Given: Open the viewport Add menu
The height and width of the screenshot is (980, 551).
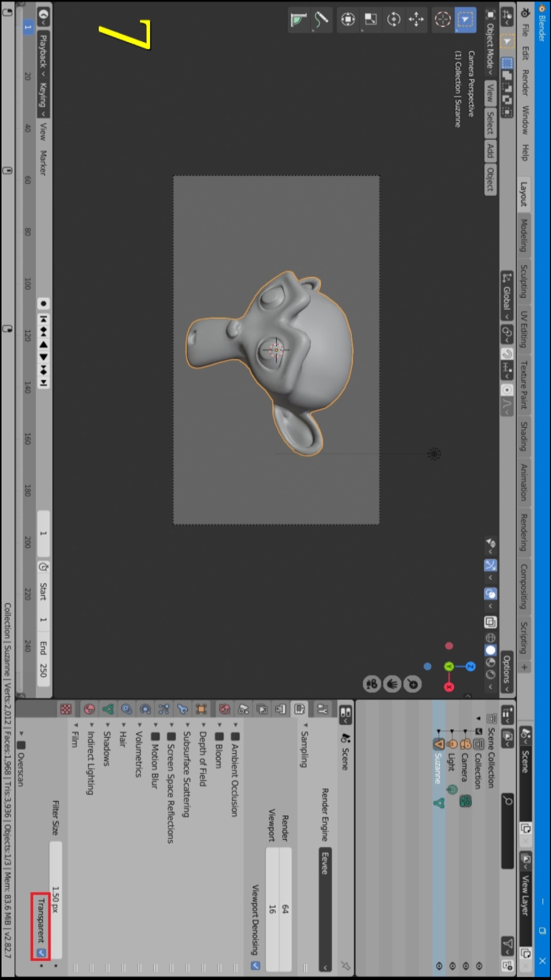Looking at the screenshot, I should pos(490,151).
